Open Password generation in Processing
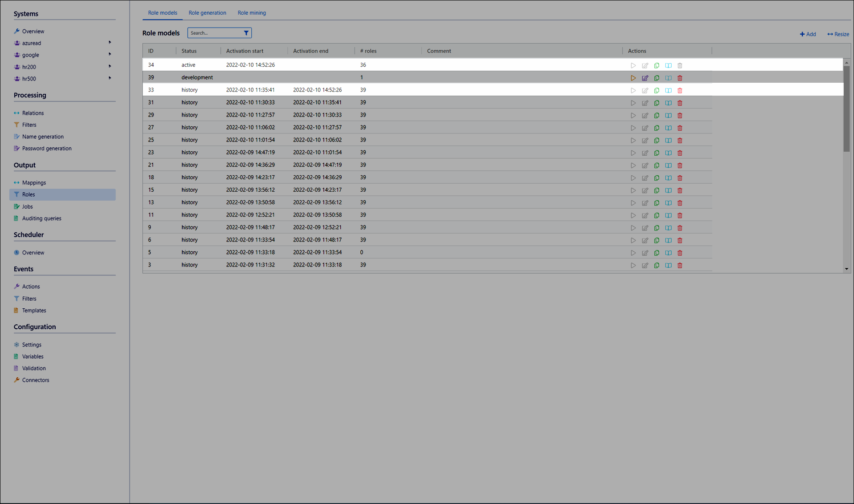 tap(47, 149)
